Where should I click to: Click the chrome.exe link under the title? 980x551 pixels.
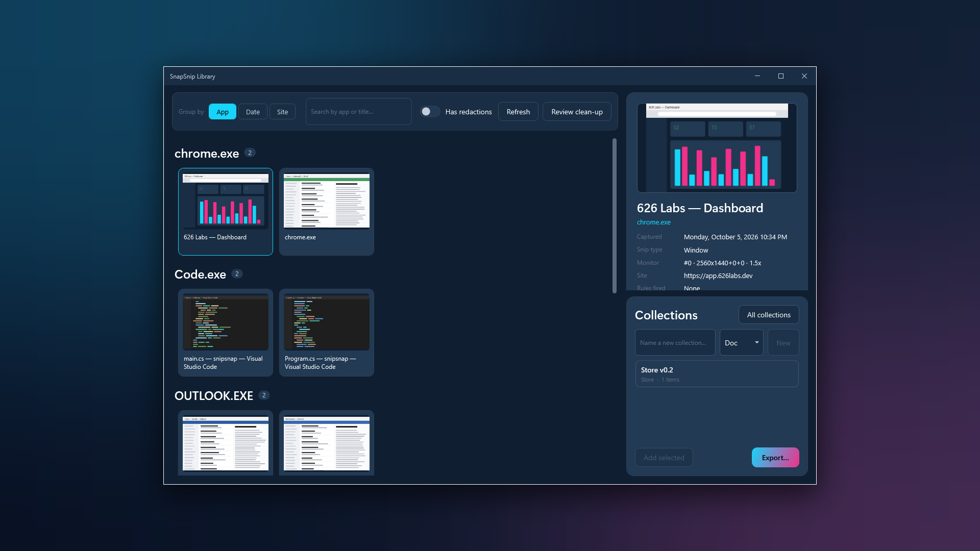654,222
